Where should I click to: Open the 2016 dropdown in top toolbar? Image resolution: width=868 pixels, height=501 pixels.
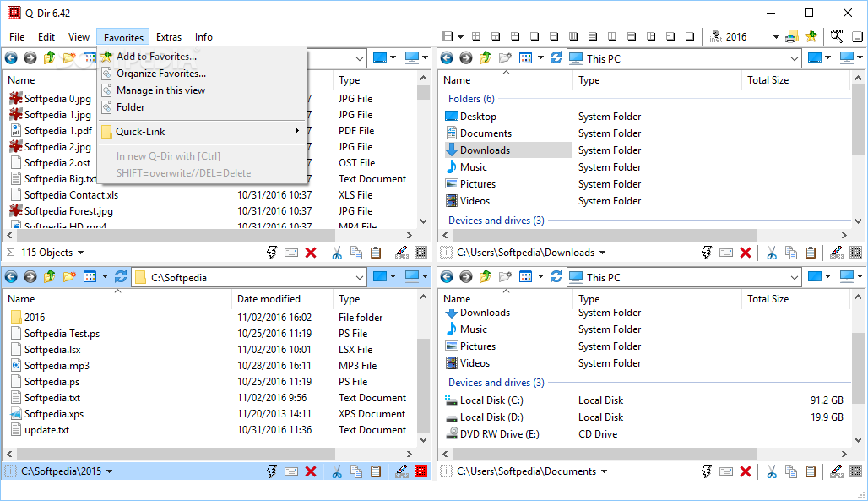[776, 37]
